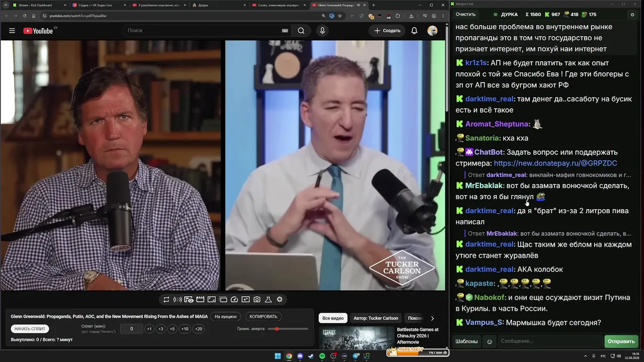This screenshot has width=644, height=362.
Task: Open Discord from the taskbar
Action: (x=300, y=356)
